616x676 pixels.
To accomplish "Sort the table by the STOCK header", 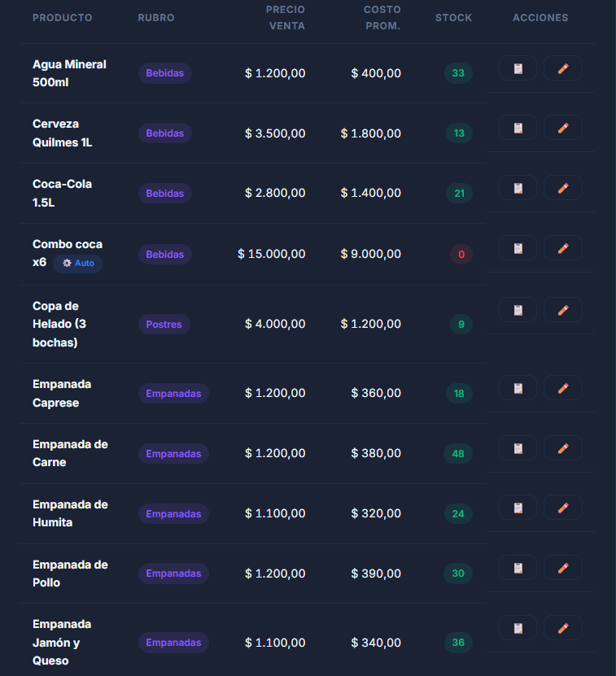I will pyautogui.click(x=453, y=17).
